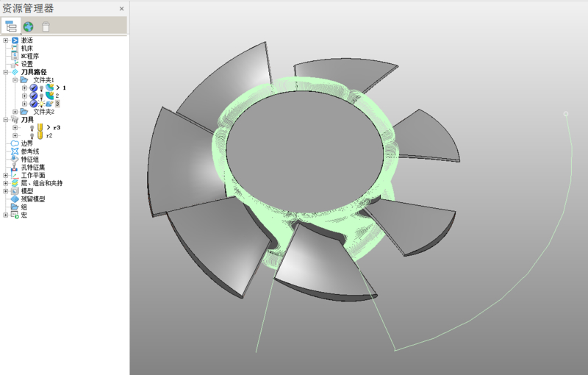
Task: Collapse the 刀具 node
Action: pos(6,120)
